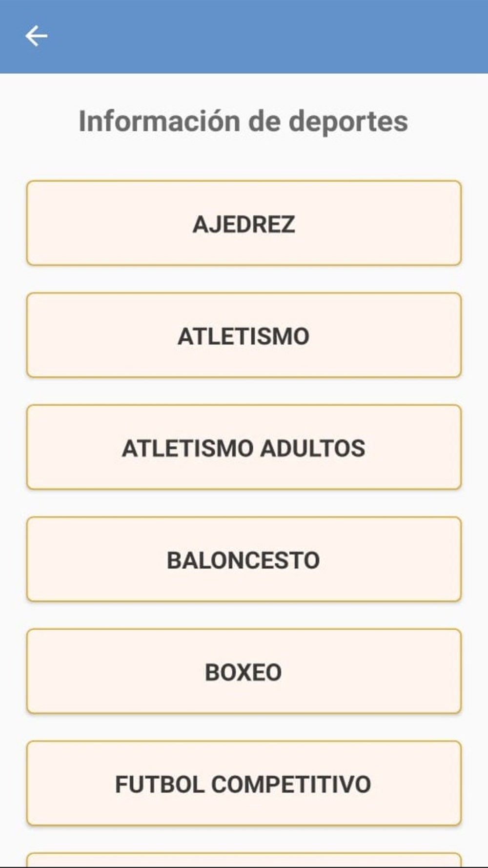The width and height of the screenshot is (488, 868).
Task: Return to previous screen with left arrow
Action: (36, 36)
